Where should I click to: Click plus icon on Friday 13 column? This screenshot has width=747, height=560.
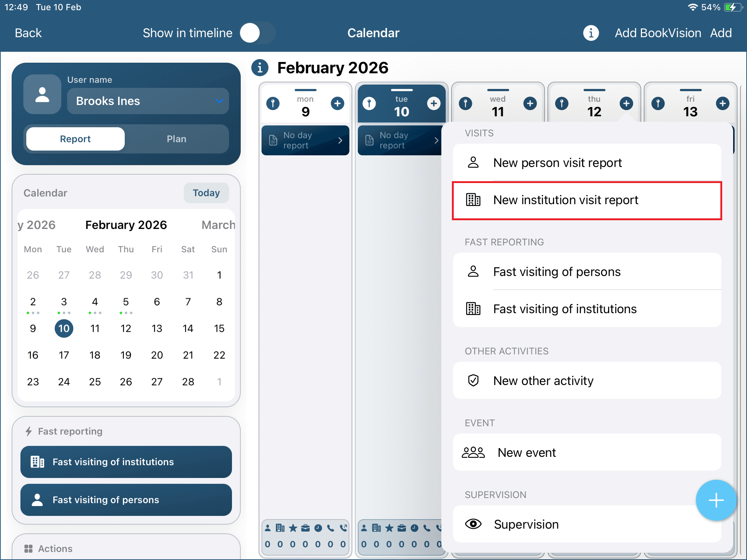point(722,104)
